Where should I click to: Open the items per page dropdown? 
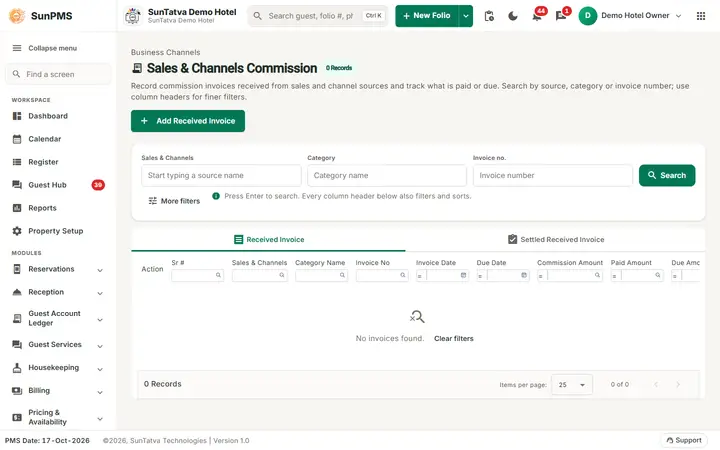(572, 385)
